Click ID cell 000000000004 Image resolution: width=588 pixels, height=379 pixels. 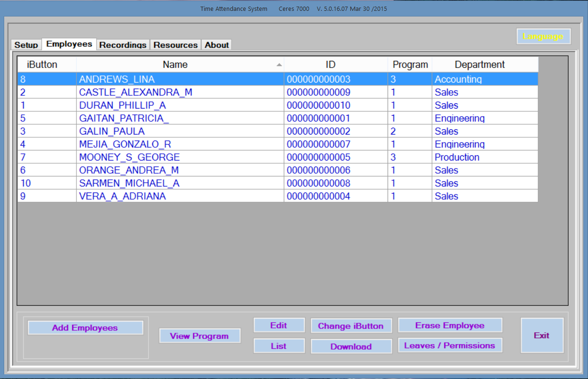coord(336,196)
